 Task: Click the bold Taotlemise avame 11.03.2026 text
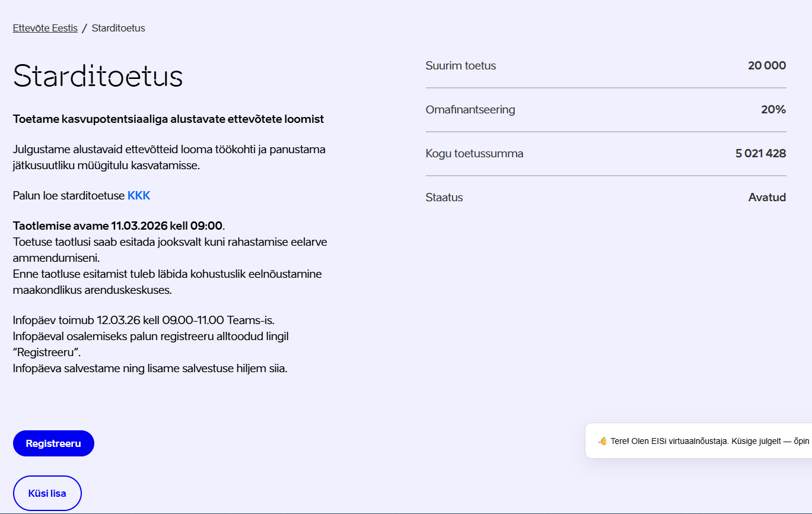[117, 226]
